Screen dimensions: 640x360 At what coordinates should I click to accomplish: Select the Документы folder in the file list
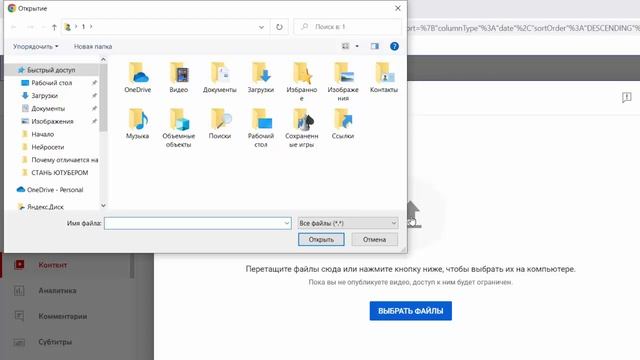(x=220, y=78)
